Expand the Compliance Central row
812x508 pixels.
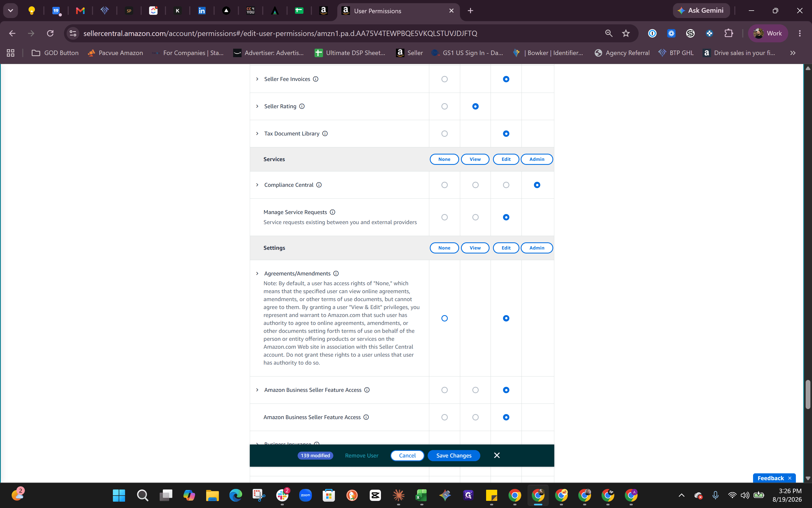coord(257,185)
